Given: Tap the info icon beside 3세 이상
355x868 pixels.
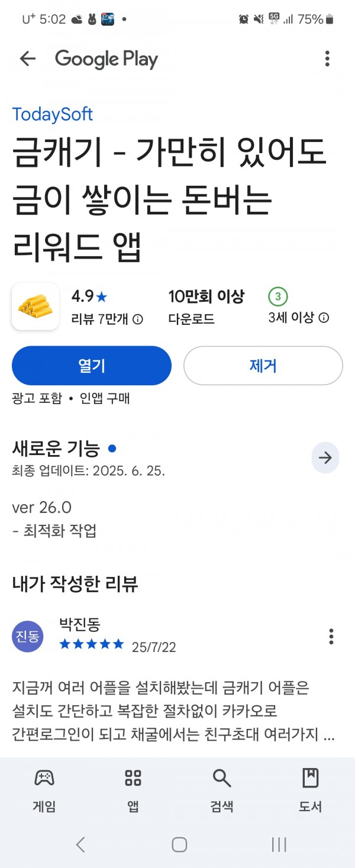Looking at the screenshot, I should (x=324, y=318).
